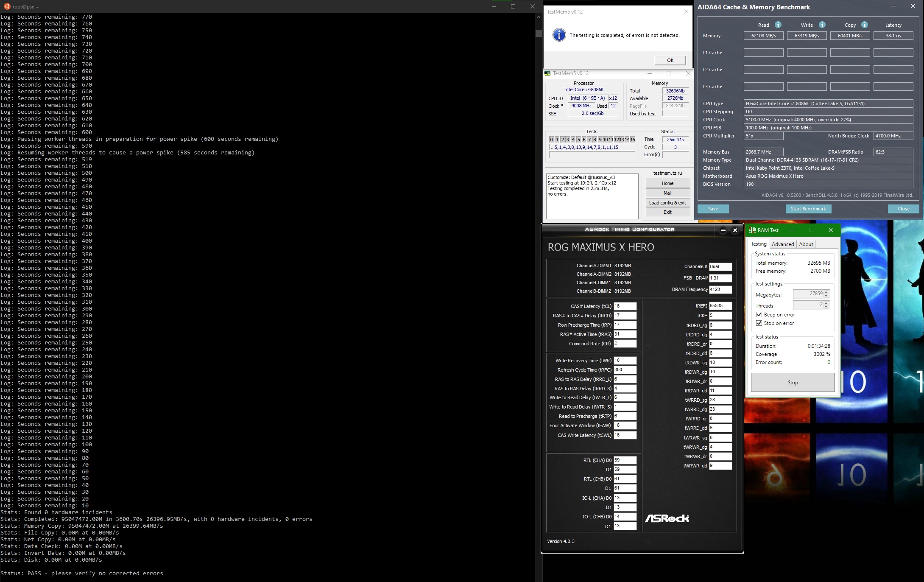Click the Copy benchmark info icon

tap(865, 25)
